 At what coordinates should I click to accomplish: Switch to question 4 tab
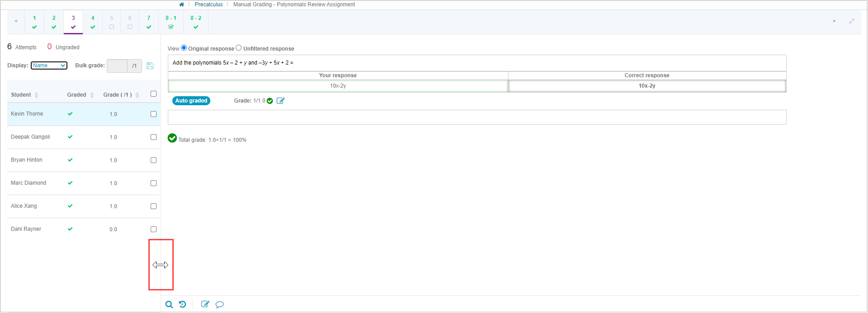tap(93, 22)
